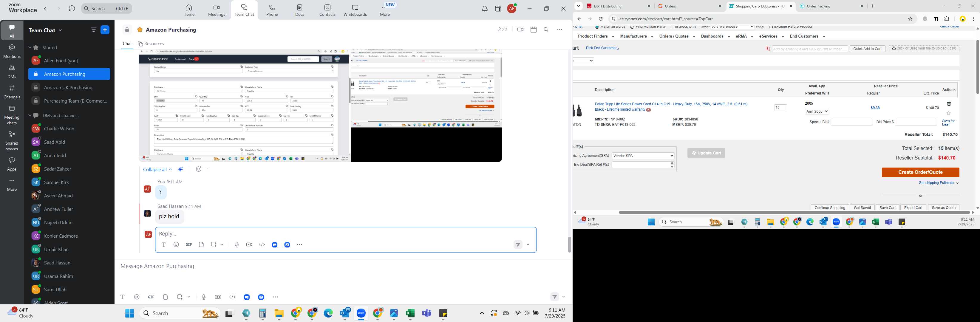The width and height of the screenshot is (980, 322).
Task: Collapse all thread replies
Action: pos(157,170)
